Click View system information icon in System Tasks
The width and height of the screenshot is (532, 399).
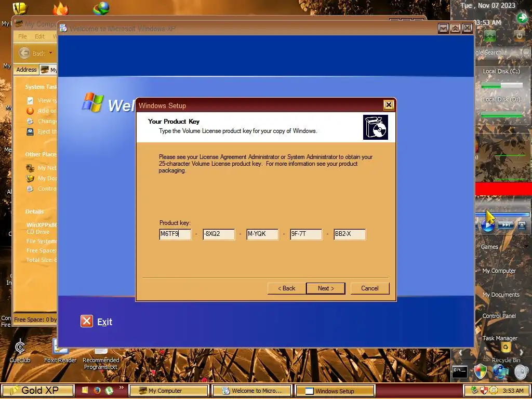click(30, 100)
